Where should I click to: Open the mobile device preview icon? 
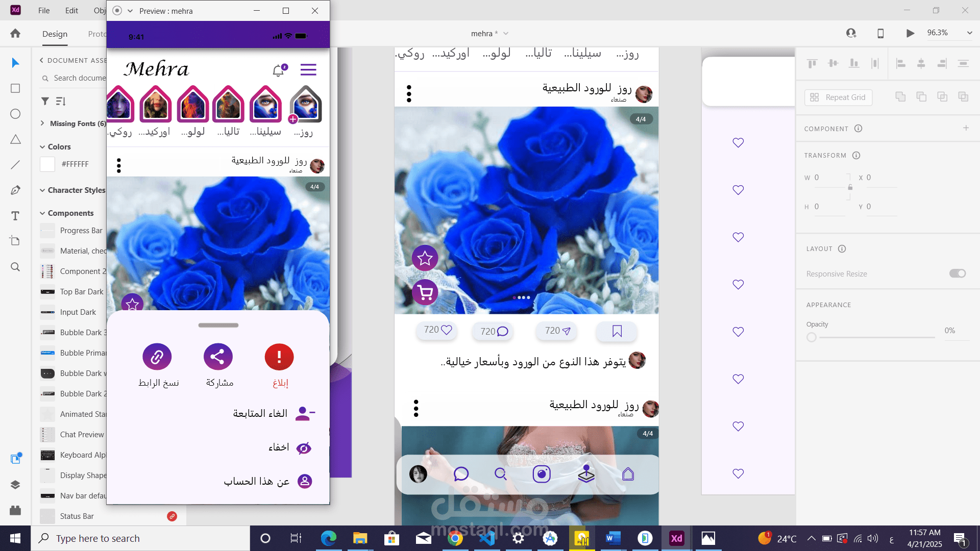880,33
